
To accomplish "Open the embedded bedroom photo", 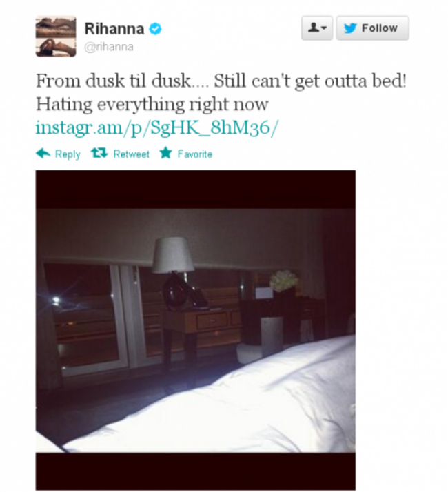I will [196, 330].
